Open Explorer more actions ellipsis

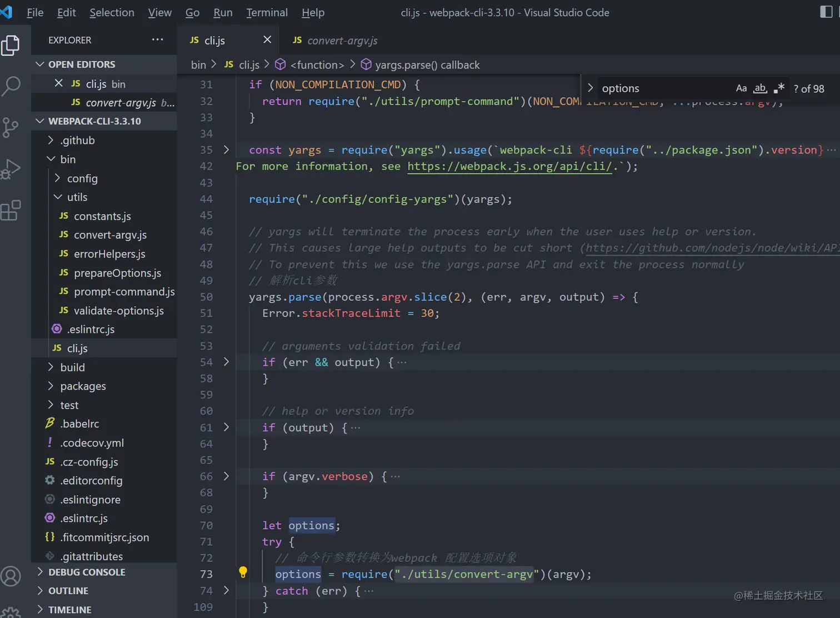(158, 39)
